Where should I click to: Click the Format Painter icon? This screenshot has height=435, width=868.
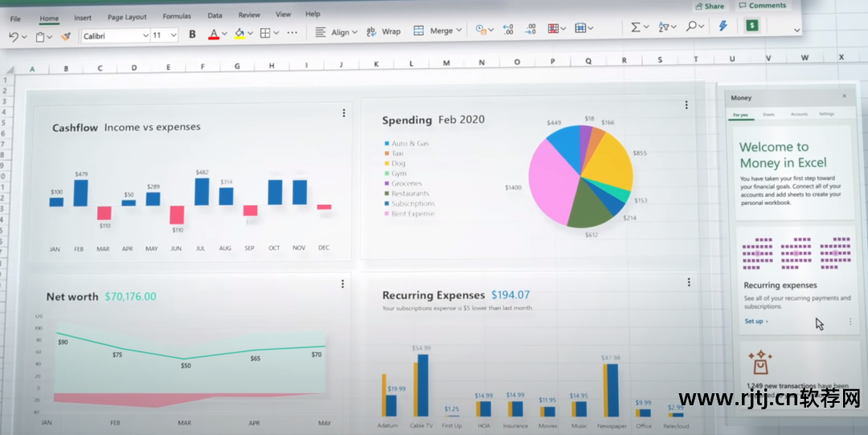(65, 36)
